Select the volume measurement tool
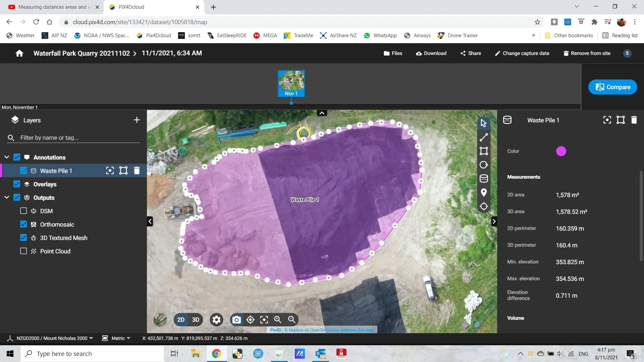The image size is (644, 362). coord(483,179)
